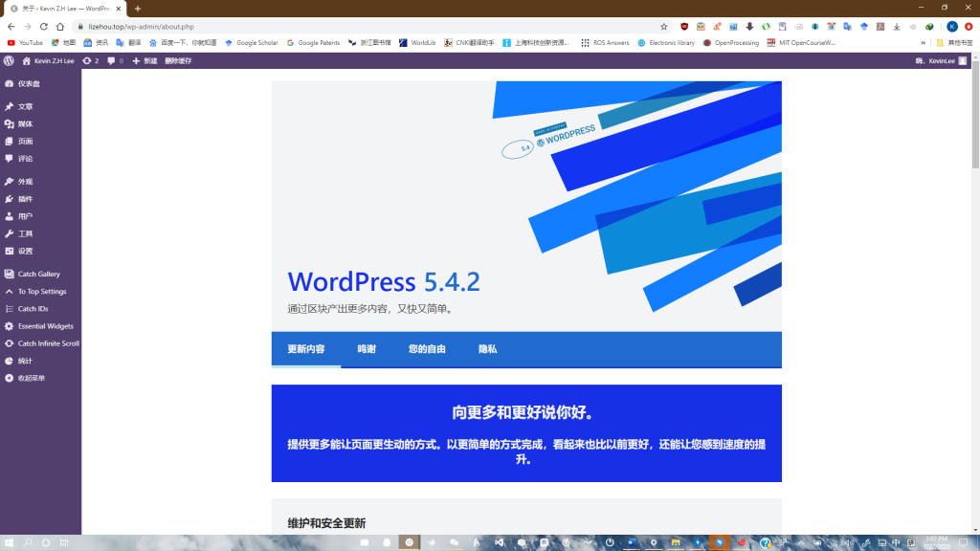
Task: Open the CNKI翻译助手 bookmark
Action: 469,43
